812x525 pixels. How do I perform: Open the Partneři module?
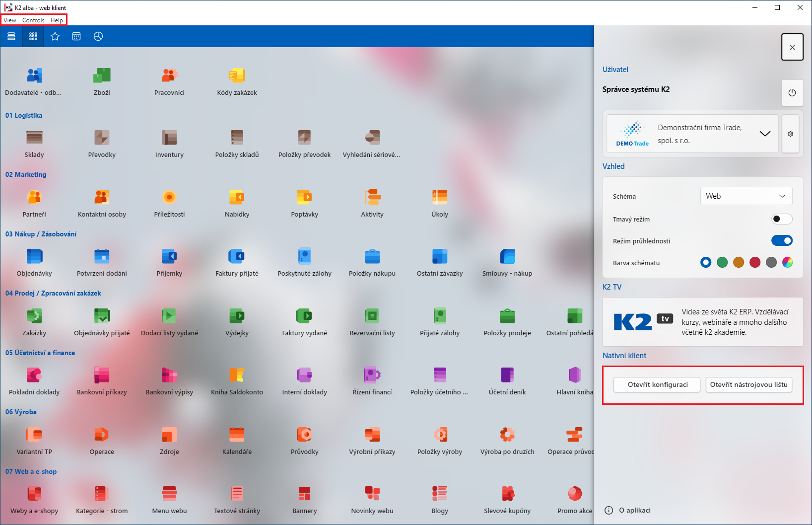[34, 197]
